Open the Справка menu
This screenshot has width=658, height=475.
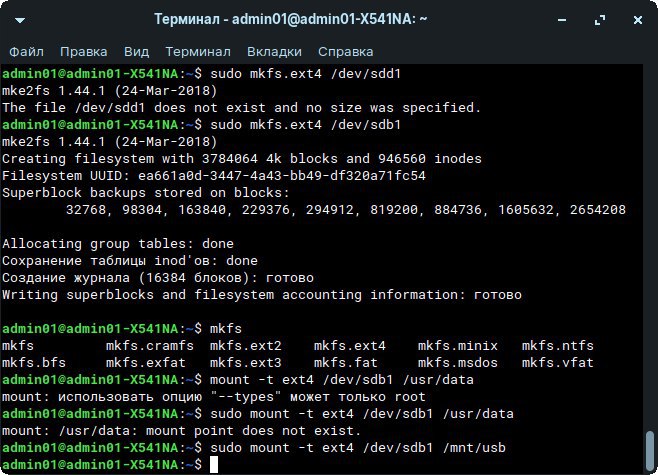coord(345,51)
